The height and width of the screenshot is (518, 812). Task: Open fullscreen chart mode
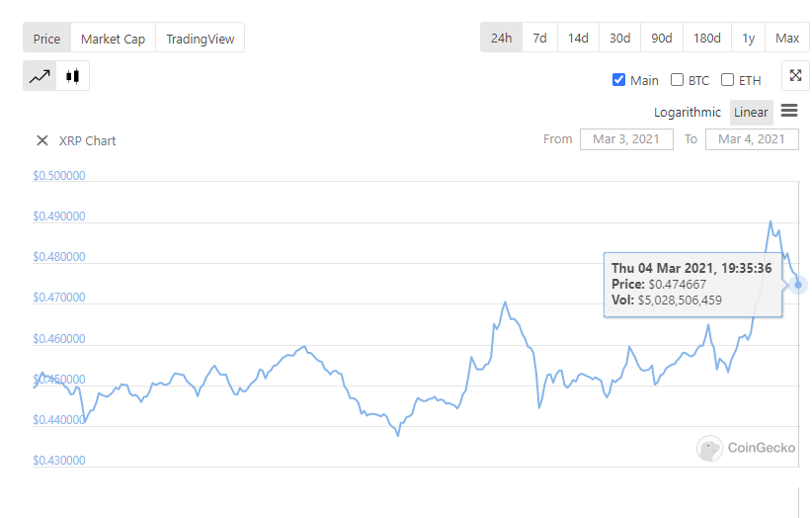click(795, 76)
